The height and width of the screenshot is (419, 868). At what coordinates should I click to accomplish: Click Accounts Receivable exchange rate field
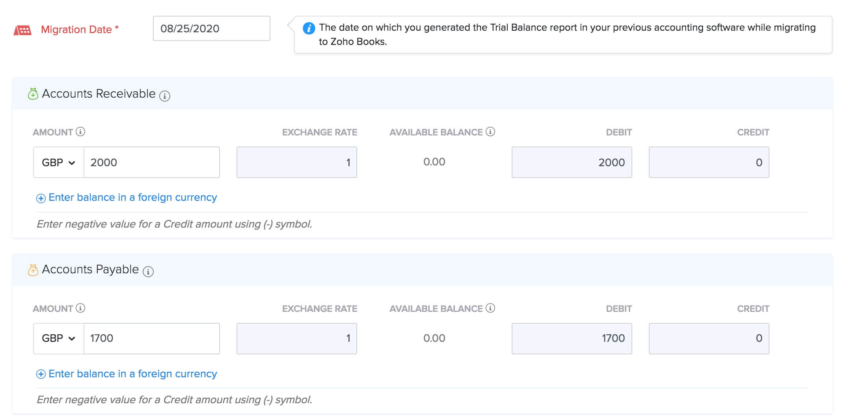pyautogui.click(x=296, y=163)
